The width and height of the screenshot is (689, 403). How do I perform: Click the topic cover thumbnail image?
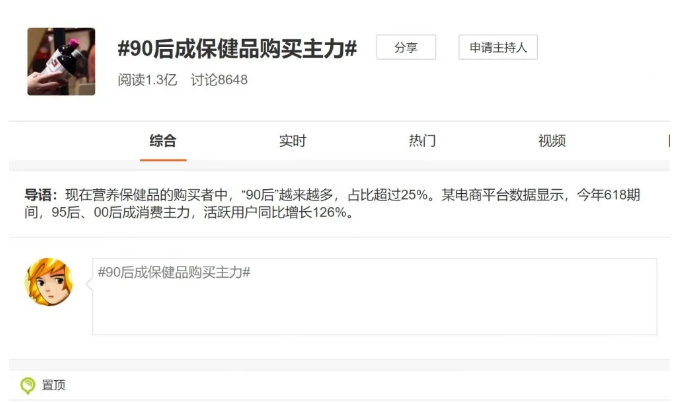tap(61, 62)
